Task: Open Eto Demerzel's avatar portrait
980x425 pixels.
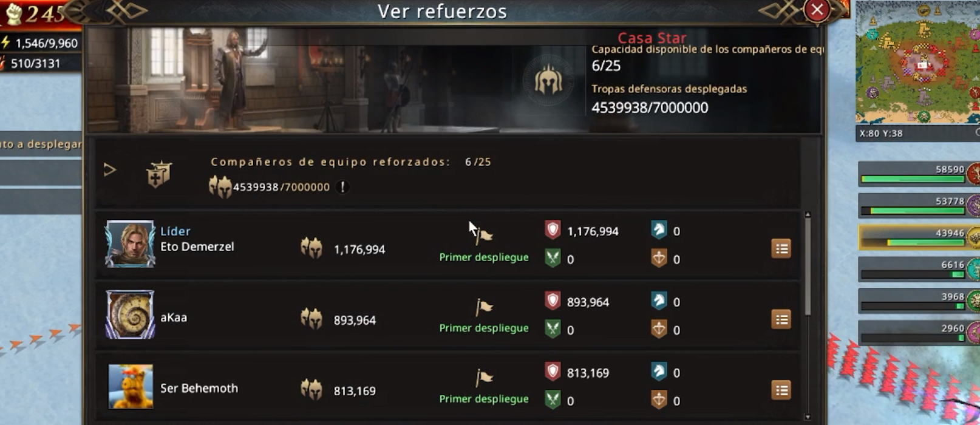Action: [130, 244]
